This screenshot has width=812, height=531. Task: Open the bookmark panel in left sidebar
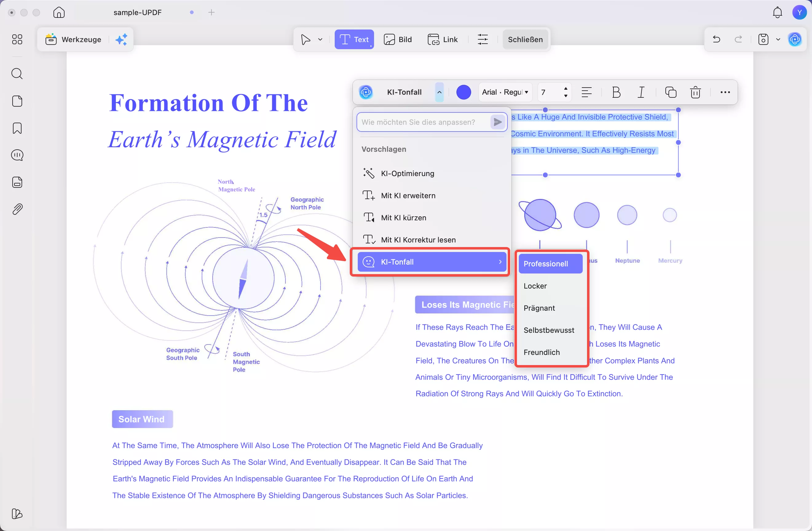tap(17, 128)
